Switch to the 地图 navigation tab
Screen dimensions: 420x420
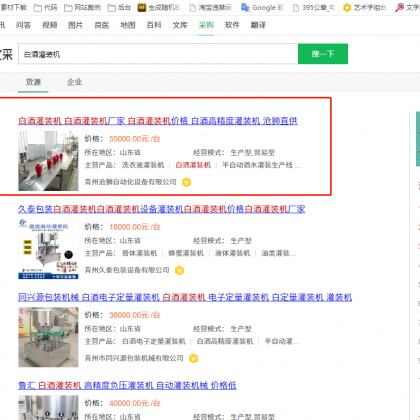(x=128, y=25)
